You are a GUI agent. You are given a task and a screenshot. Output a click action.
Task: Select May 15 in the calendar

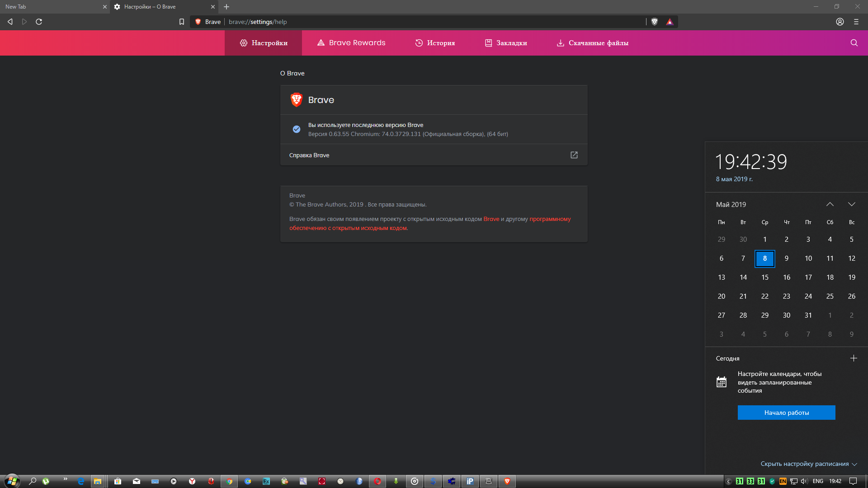pyautogui.click(x=764, y=277)
